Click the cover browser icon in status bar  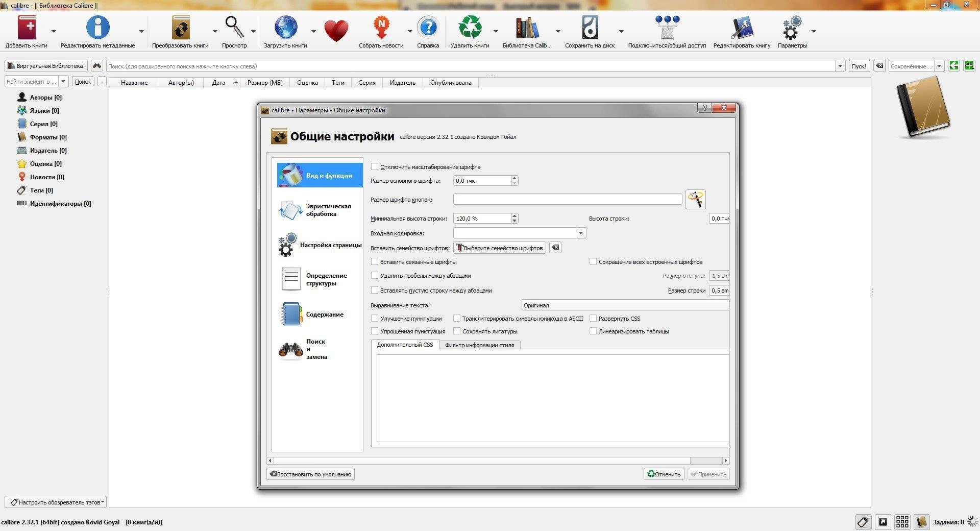pos(883,522)
